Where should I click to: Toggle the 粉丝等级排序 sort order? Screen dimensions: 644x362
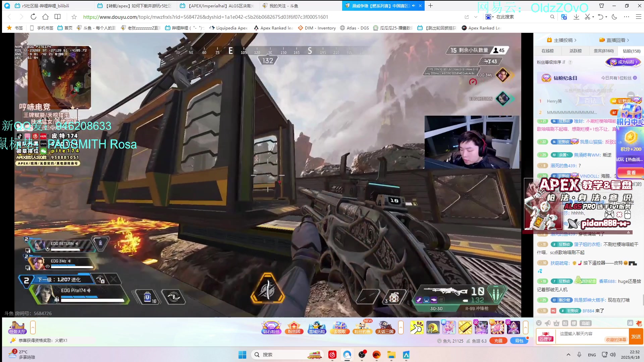pyautogui.click(x=551, y=62)
